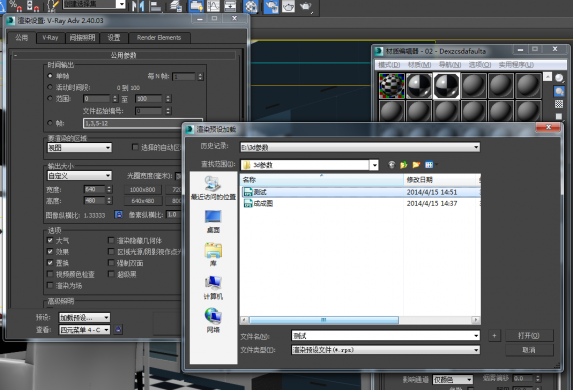Select the Range radio button
Image resolution: width=573 pixels, height=390 pixels.
(50, 98)
